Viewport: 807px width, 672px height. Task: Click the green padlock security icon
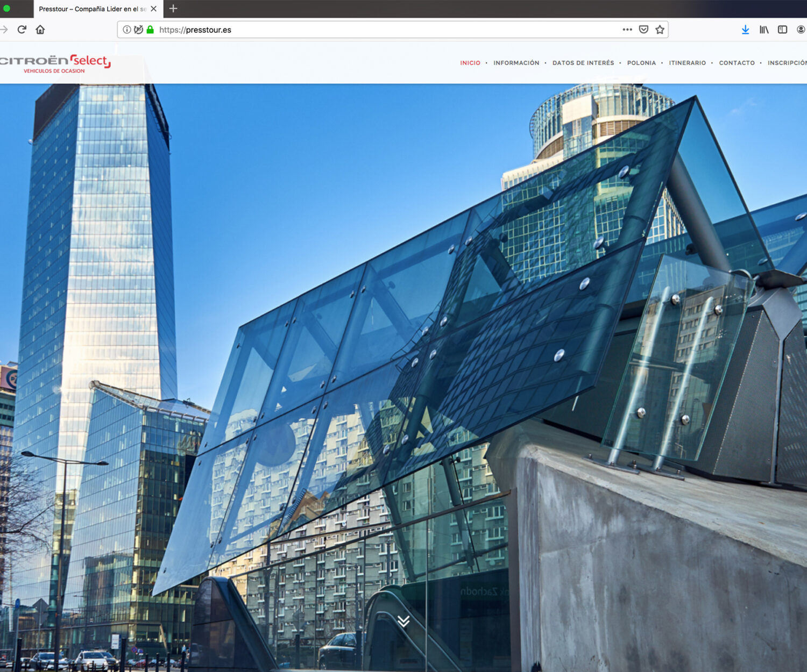pyautogui.click(x=150, y=30)
